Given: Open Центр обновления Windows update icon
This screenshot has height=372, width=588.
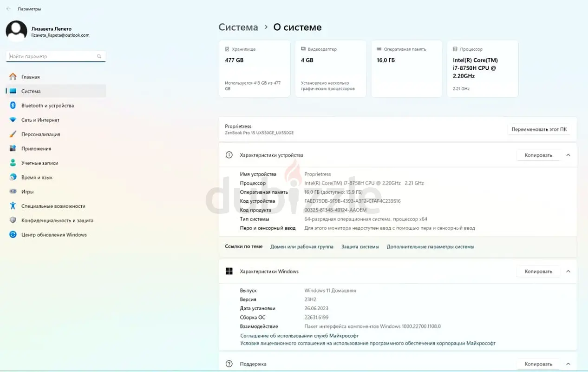Looking at the screenshot, I should 13,235.
